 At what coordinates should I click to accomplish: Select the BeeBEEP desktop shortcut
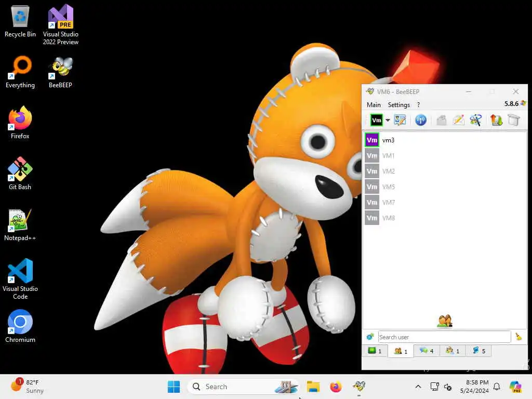pyautogui.click(x=61, y=72)
